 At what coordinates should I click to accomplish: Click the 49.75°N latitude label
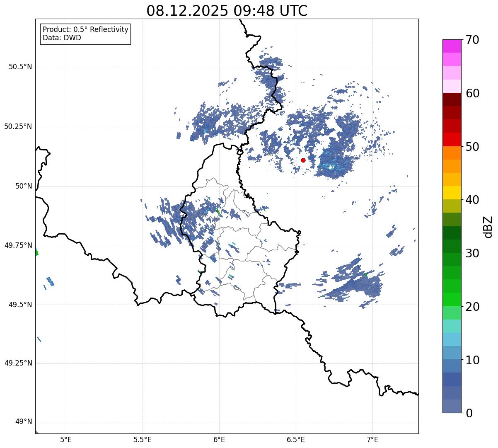click(x=18, y=245)
